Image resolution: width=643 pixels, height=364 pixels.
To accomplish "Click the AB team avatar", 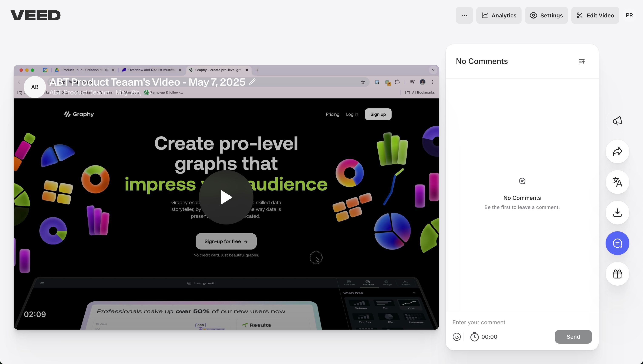I will pyautogui.click(x=35, y=87).
